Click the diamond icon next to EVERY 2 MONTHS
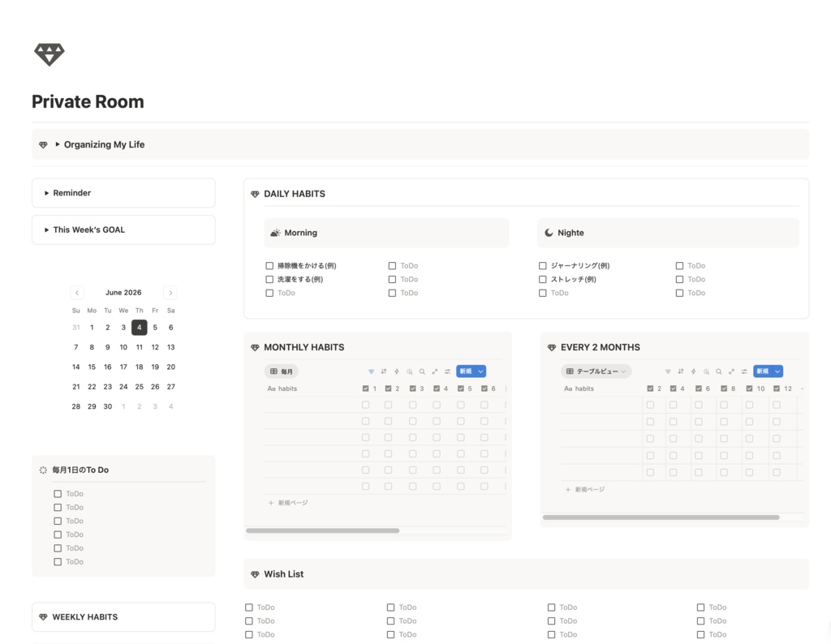831x644 pixels. coord(552,347)
